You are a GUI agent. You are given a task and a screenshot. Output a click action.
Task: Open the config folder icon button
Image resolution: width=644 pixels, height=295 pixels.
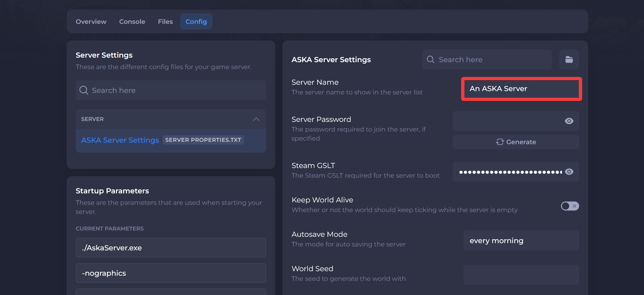coord(569,59)
